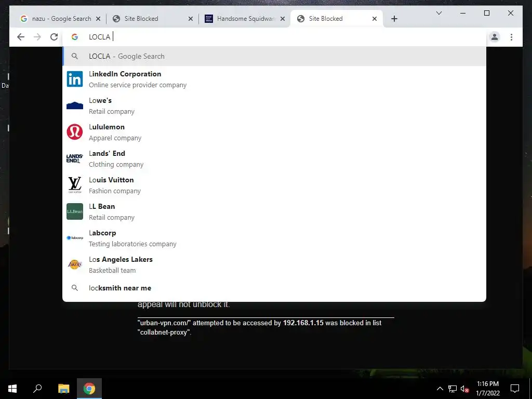The image size is (532, 399).
Task: Click the Lands' End logo icon
Action: (75, 158)
